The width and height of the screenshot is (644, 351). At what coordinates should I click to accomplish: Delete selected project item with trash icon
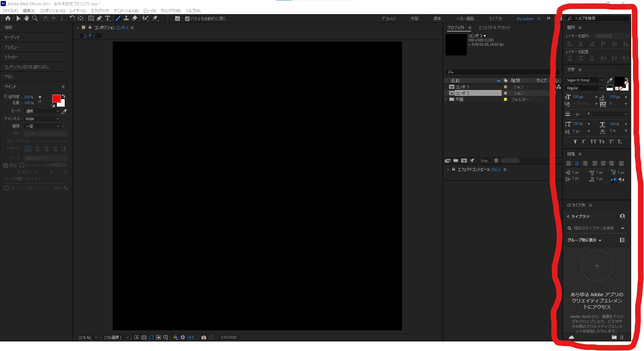496,161
